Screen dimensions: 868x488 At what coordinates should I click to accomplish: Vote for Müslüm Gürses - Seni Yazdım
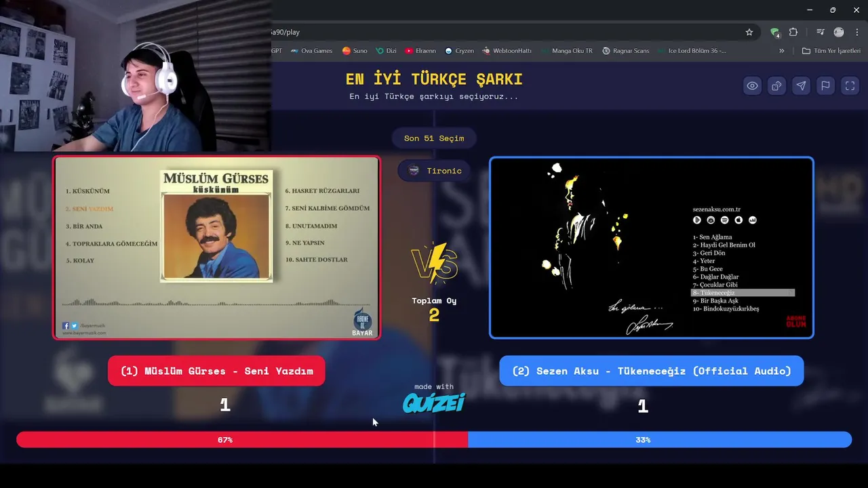pyautogui.click(x=216, y=371)
